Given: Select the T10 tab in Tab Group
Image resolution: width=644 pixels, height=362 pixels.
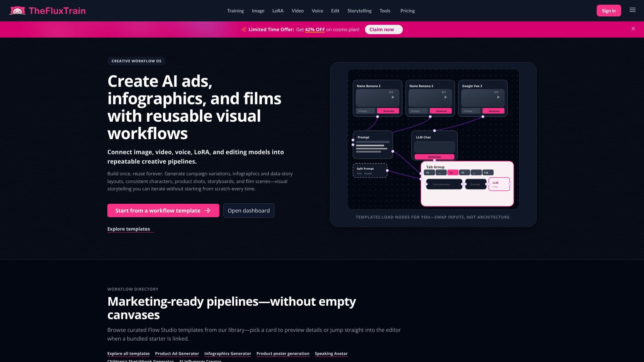Looking at the screenshot, I should [x=488, y=173].
